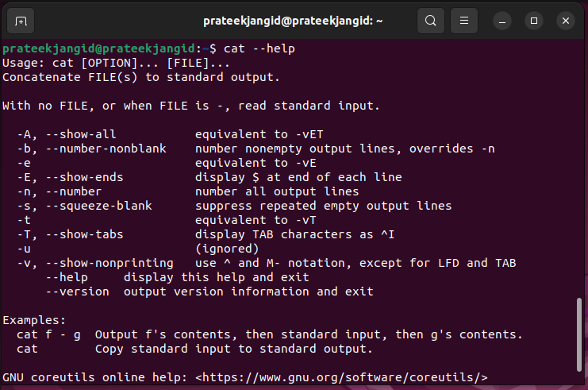Image resolution: width=588 pixels, height=390 pixels.
Task: Click the typed command cat --help
Action: (x=259, y=48)
